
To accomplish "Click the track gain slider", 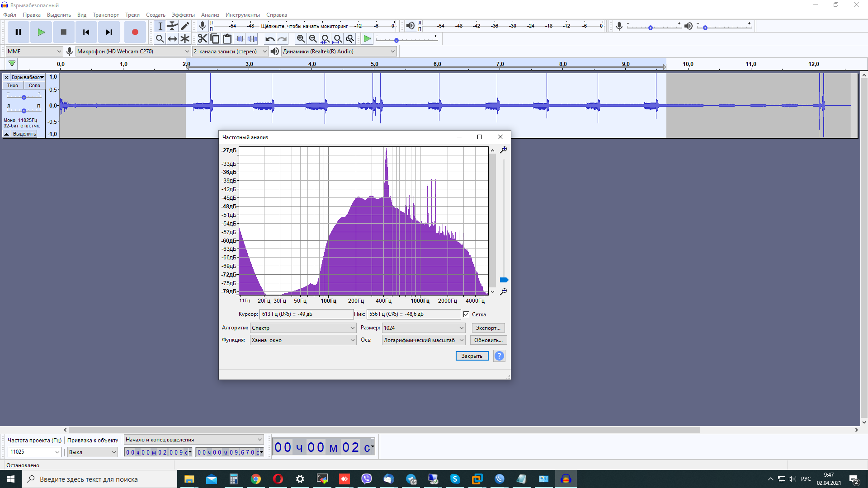I will tap(24, 97).
